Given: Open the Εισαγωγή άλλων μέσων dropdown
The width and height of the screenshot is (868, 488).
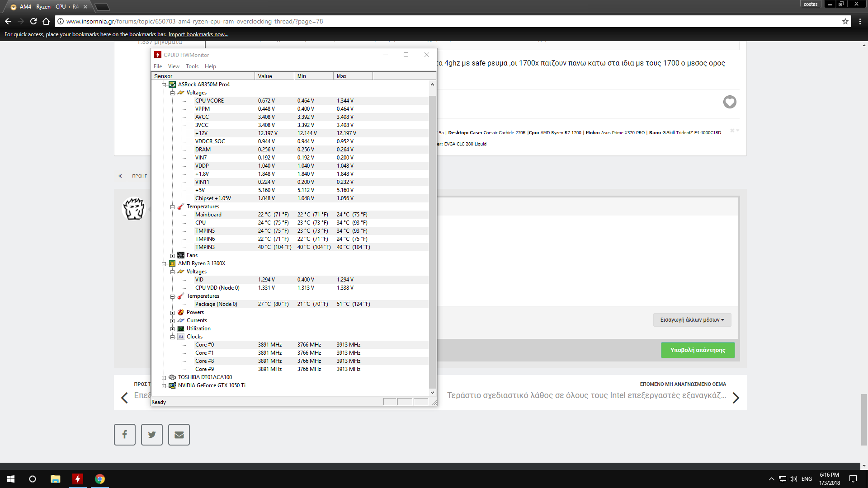Looking at the screenshot, I should (x=692, y=320).
